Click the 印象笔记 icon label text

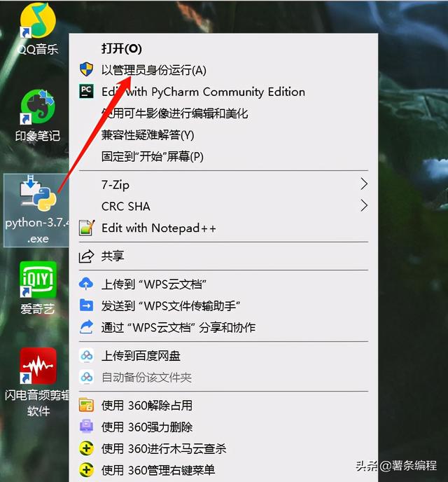[x=38, y=136]
